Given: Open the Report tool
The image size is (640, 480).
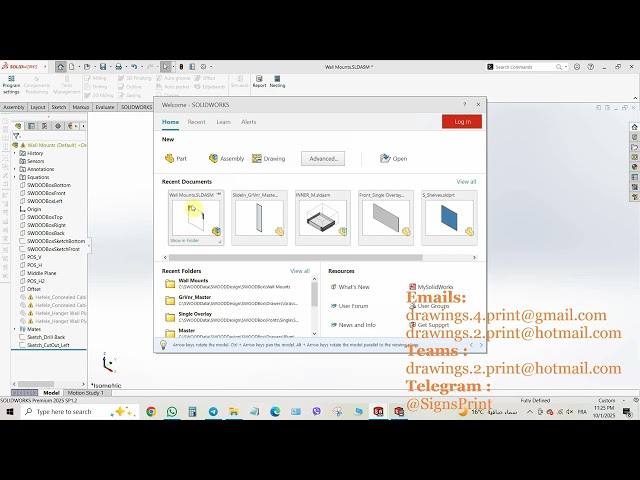Looking at the screenshot, I should [259, 81].
